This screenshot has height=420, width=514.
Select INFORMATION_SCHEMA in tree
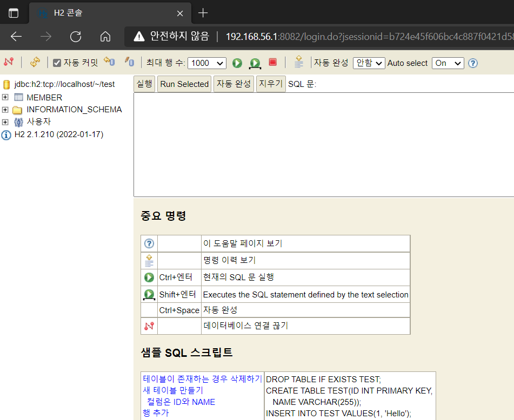74,110
